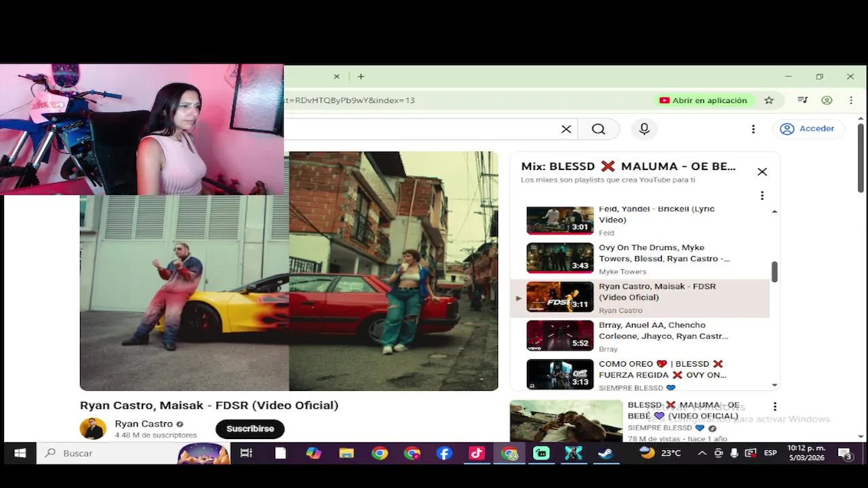Click the Subscribirse button
Screen dimensions: 868x488
point(250,428)
